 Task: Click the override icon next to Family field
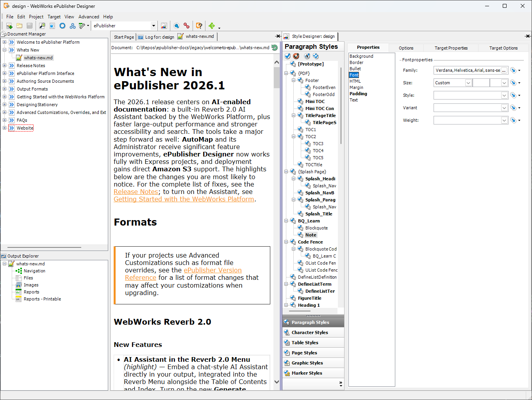[513, 70]
